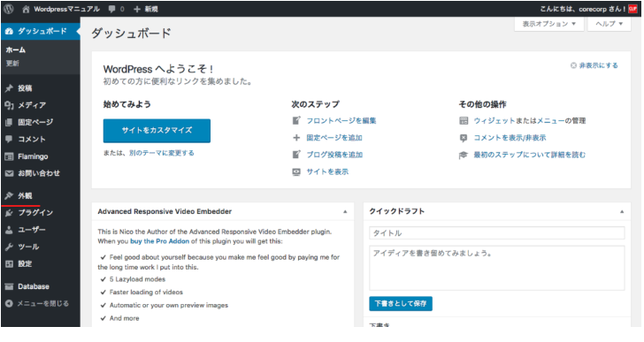Viewport: 644px width, 342px height.
Task: Click the お問い合わせ envelope icon
Action: tap(9, 173)
